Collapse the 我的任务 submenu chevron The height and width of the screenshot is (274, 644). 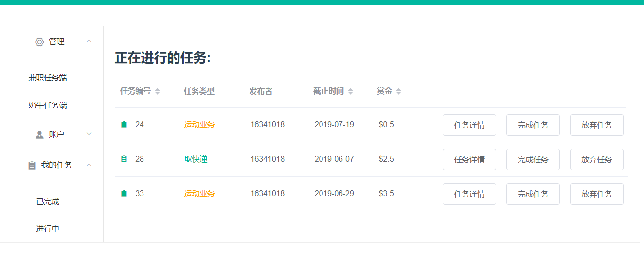89,165
